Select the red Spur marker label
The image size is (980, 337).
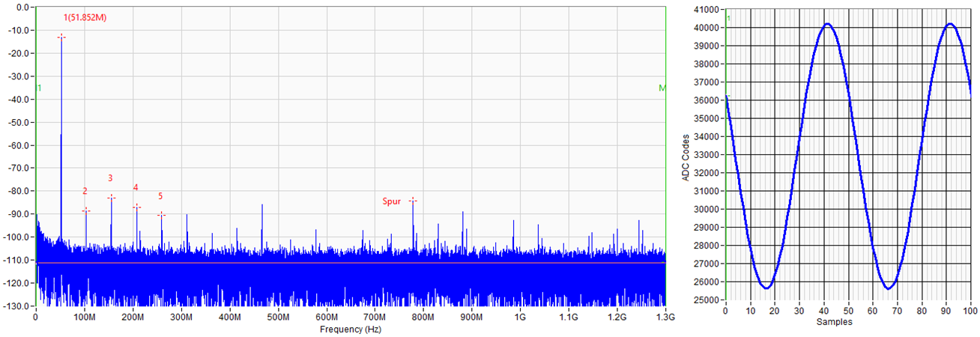[x=392, y=201]
